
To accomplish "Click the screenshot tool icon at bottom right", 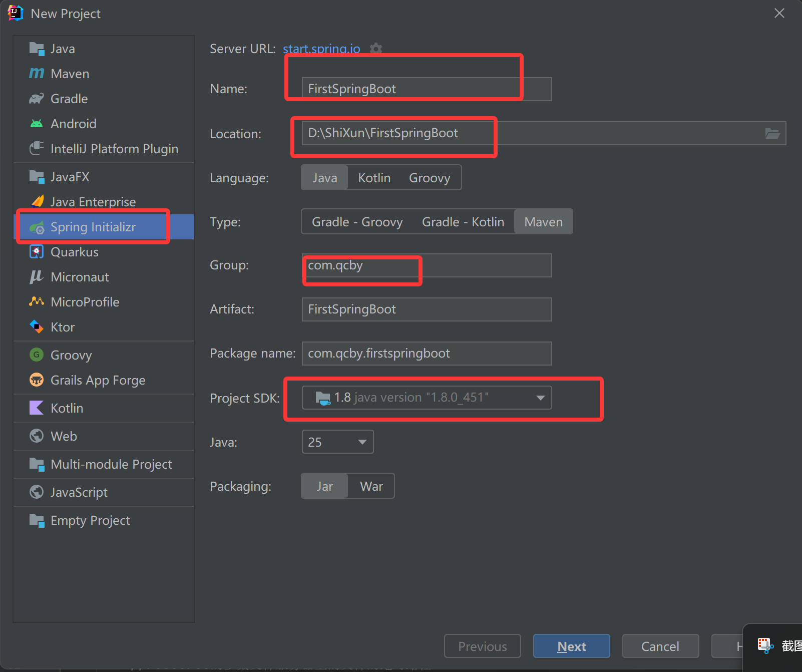I will tap(765, 646).
